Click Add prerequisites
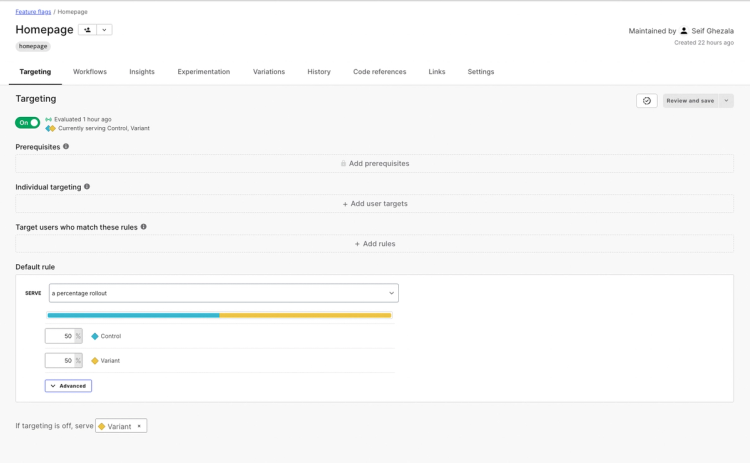Image resolution: width=750 pixels, height=463 pixels. (375, 164)
